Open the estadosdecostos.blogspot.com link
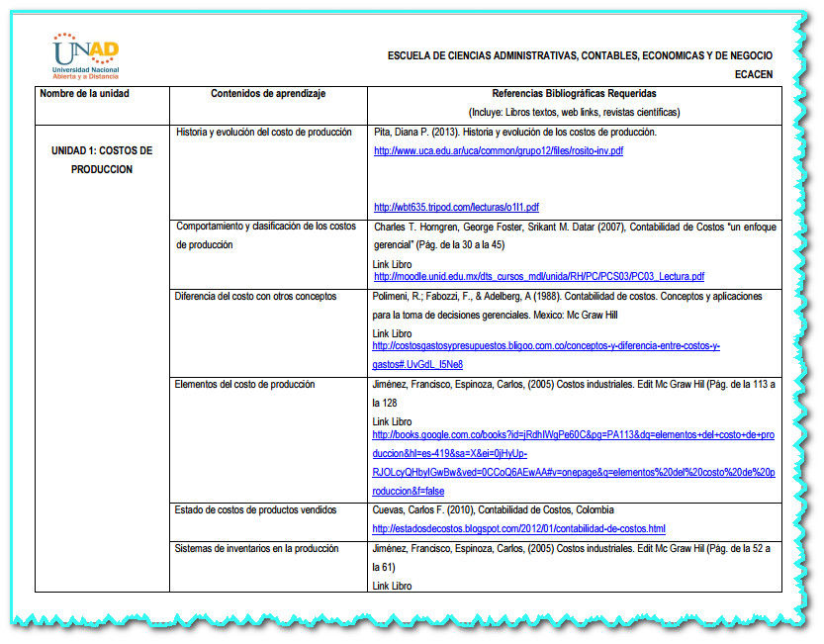 pyautogui.click(x=518, y=529)
